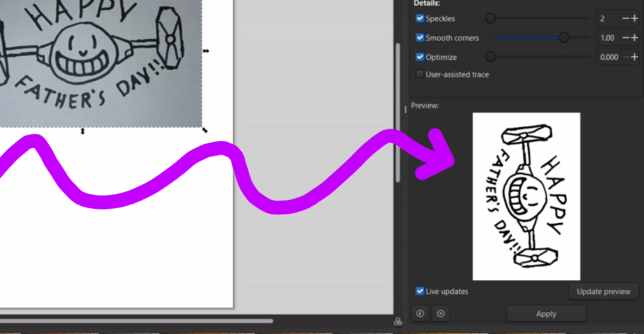Click the circled X stop icon button

pyautogui.click(x=440, y=313)
